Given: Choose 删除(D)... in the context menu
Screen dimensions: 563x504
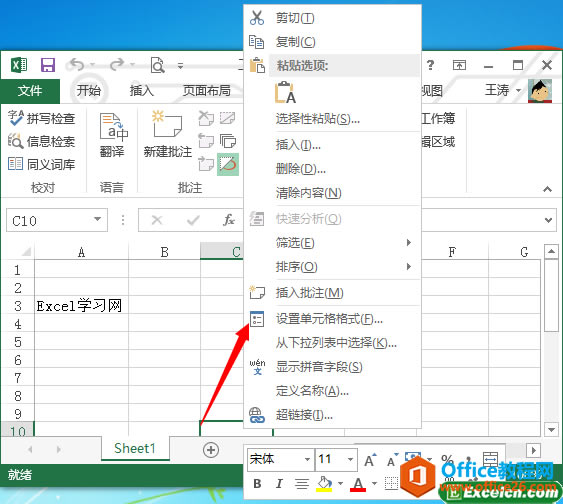Looking at the screenshot, I should tap(332, 168).
